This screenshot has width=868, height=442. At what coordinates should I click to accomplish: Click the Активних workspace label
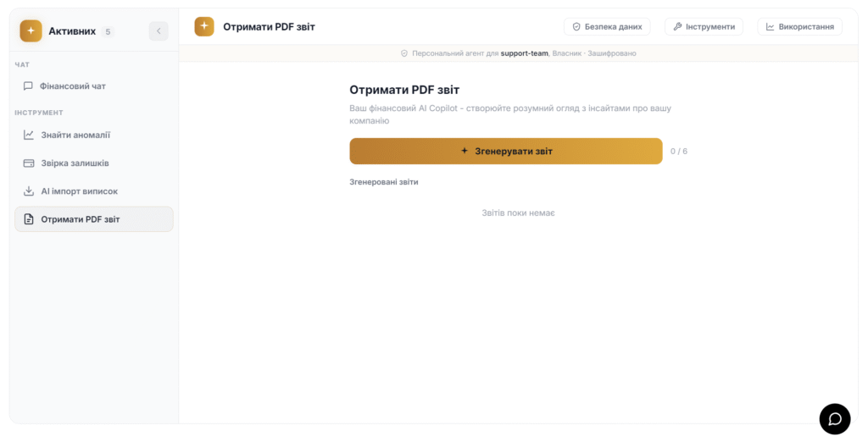click(72, 31)
